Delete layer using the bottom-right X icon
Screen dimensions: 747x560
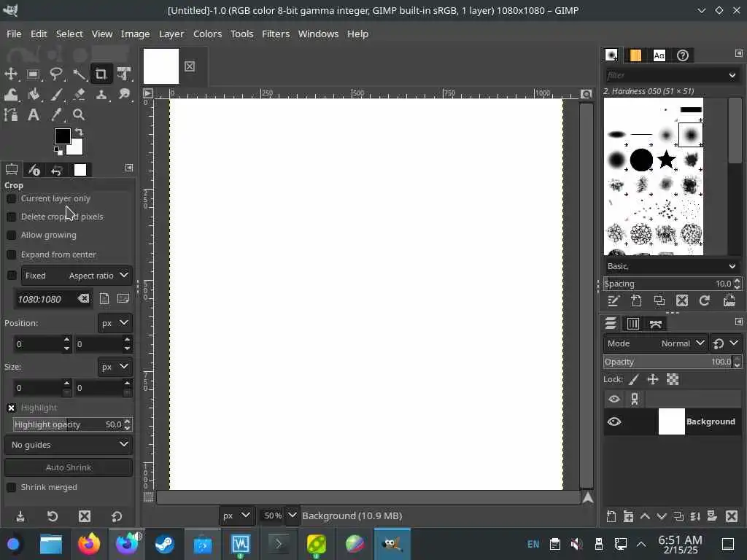[x=732, y=516]
